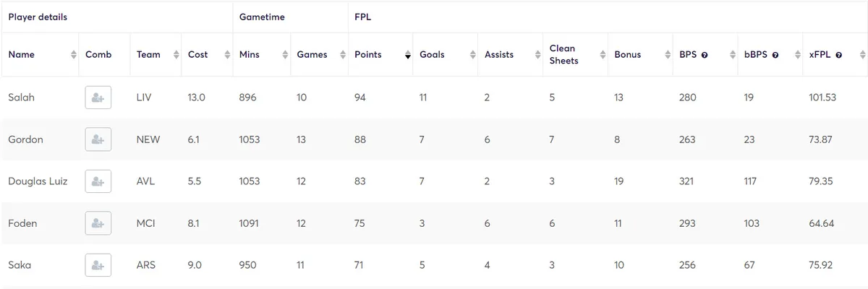Add Foden to comparison
This screenshot has height=289, width=868.
(x=98, y=223)
